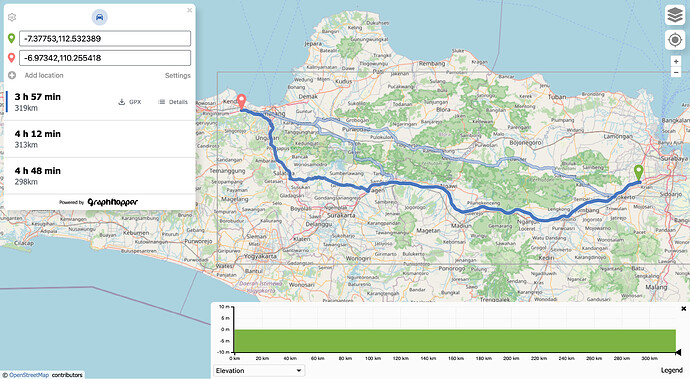Edit the destination coordinates field -6.97342,110.255418
This screenshot has height=379, width=690.
(105, 58)
